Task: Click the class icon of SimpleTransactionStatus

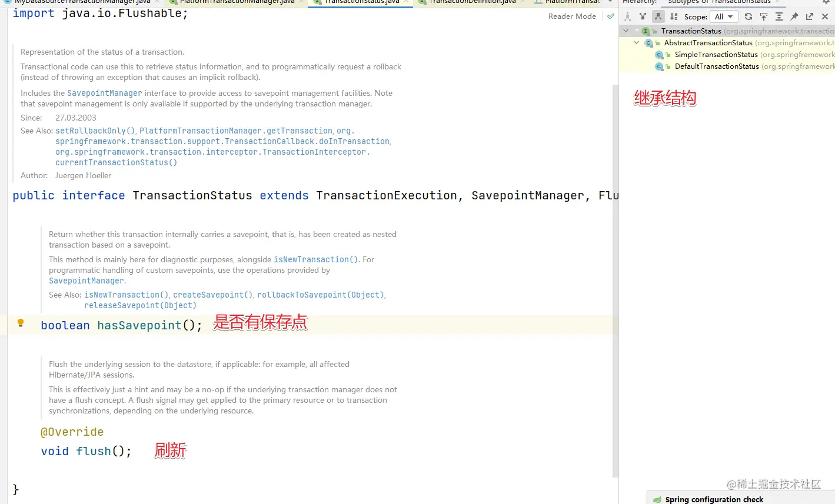Action: (659, 55)
